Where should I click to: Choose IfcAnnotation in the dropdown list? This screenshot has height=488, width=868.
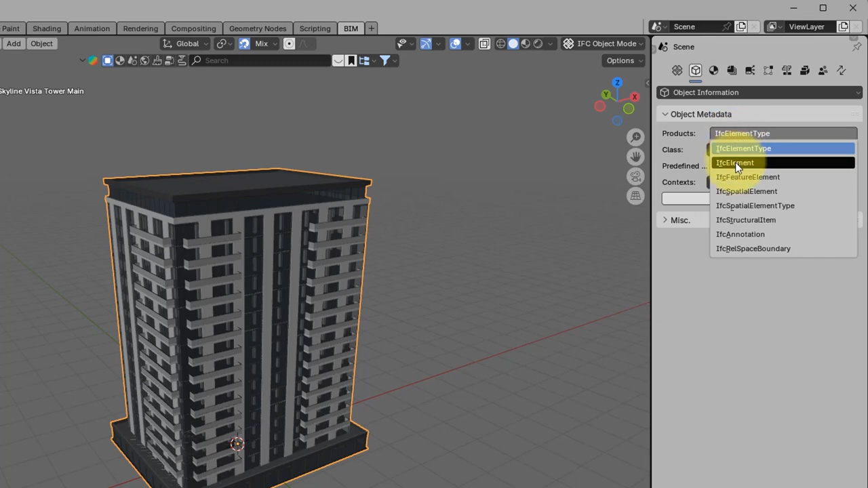coord(740,234)
